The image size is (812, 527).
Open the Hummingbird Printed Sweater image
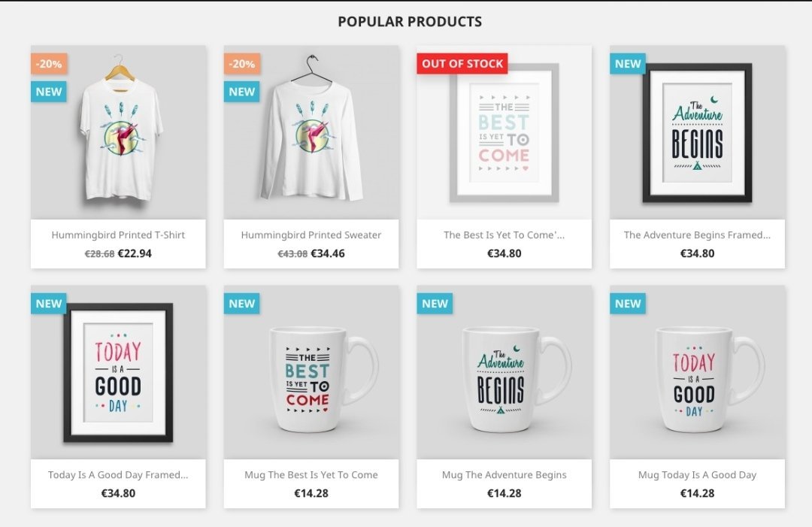coord(311,132)
